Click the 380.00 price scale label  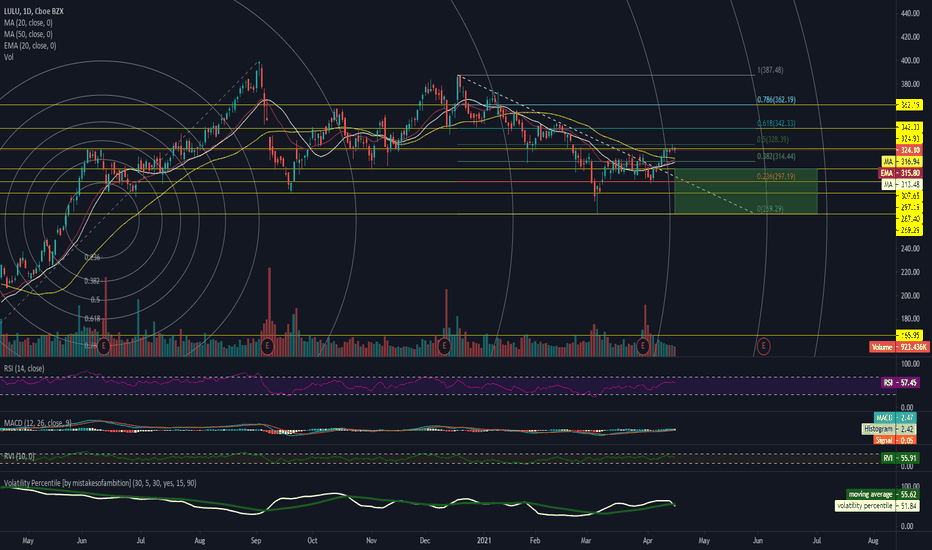[x=909, y=84]
